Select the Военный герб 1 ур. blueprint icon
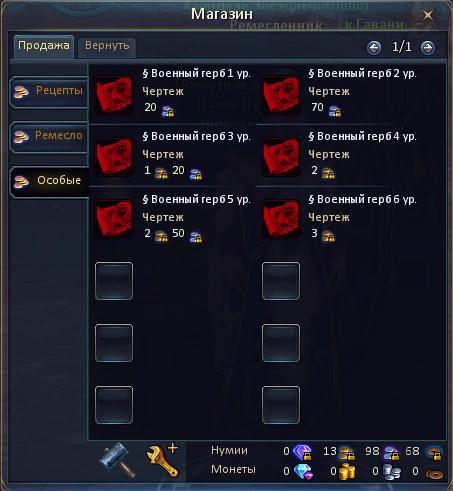Viewport: 453px width, 491px height. [x=114, y=95]
